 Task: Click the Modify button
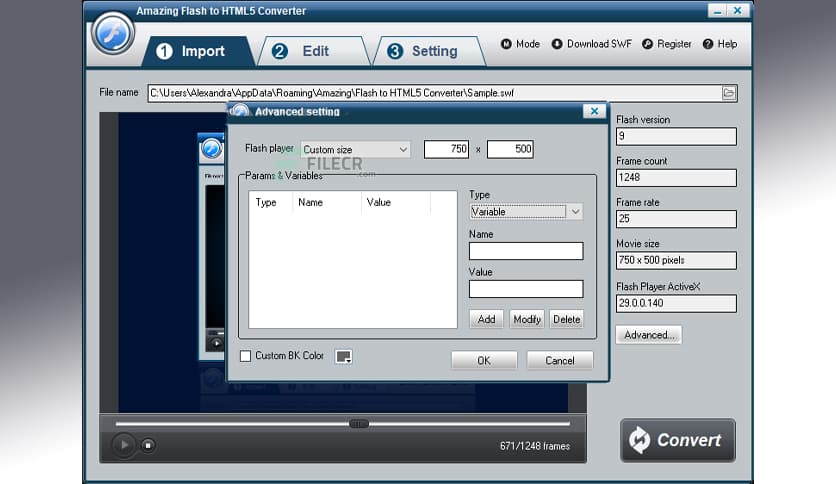coord(527,319)
